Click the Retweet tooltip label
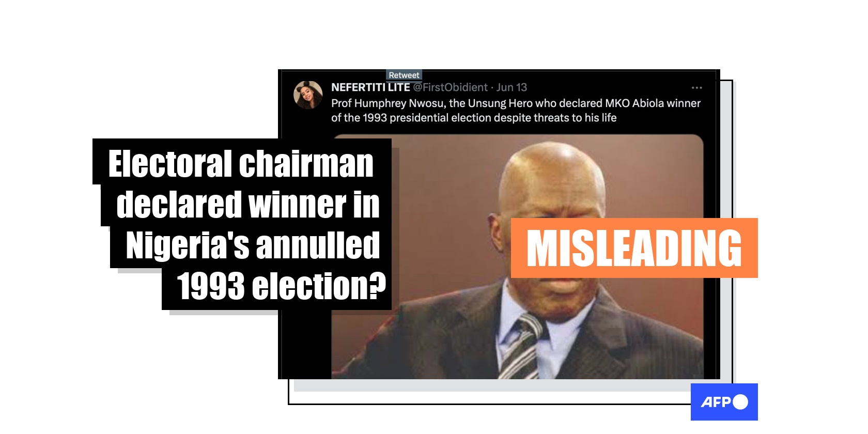The image size is (868, 434). click(x=404, y=75)
